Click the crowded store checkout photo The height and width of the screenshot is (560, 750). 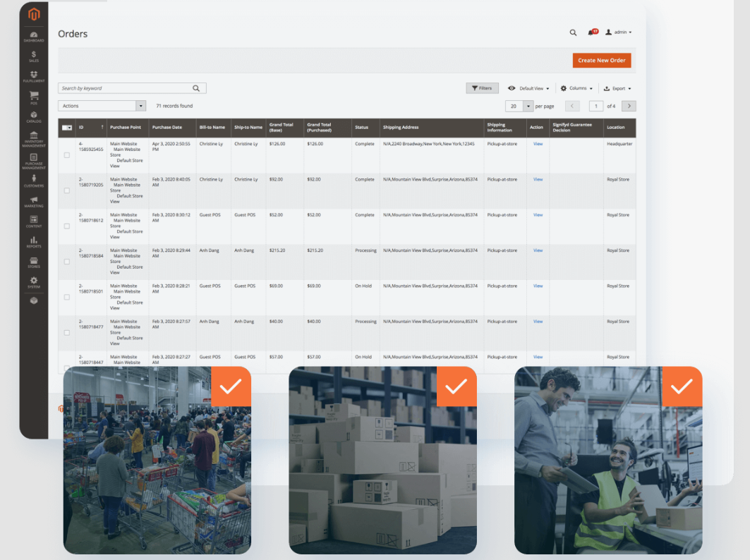coord(157,460)
